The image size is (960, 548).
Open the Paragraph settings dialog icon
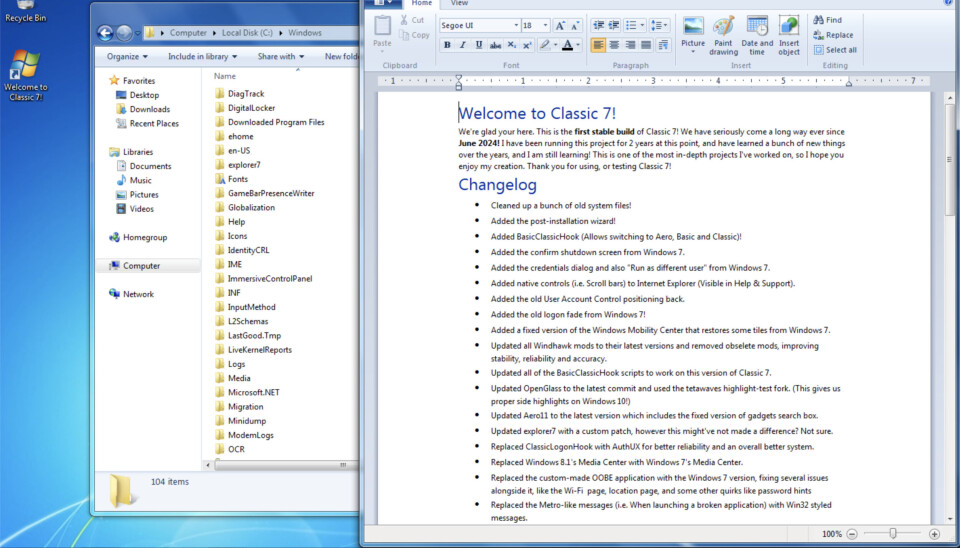click(x=663, y=45)
